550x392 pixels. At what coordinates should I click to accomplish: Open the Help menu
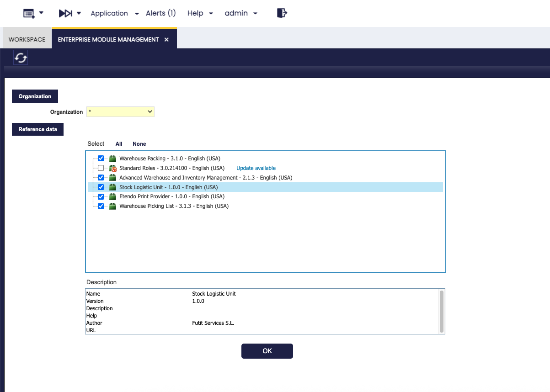(200, 13)
